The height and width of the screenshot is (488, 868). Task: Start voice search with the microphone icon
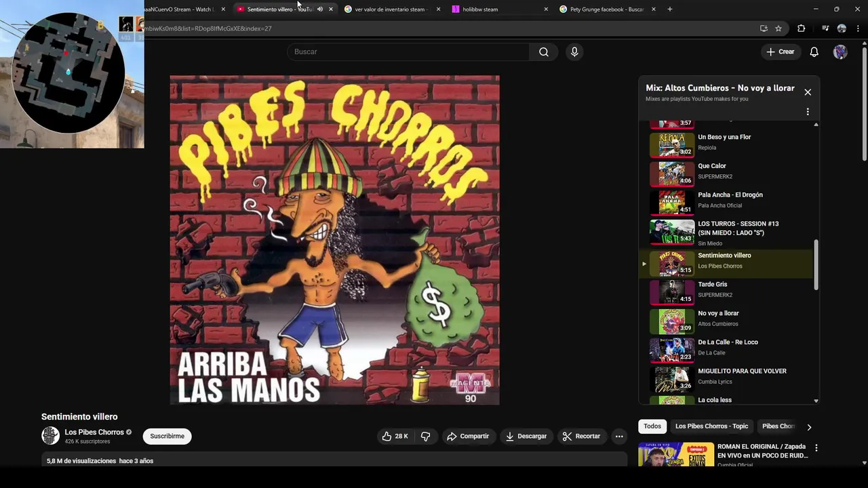pyautogui.click(x=574, y=52)
